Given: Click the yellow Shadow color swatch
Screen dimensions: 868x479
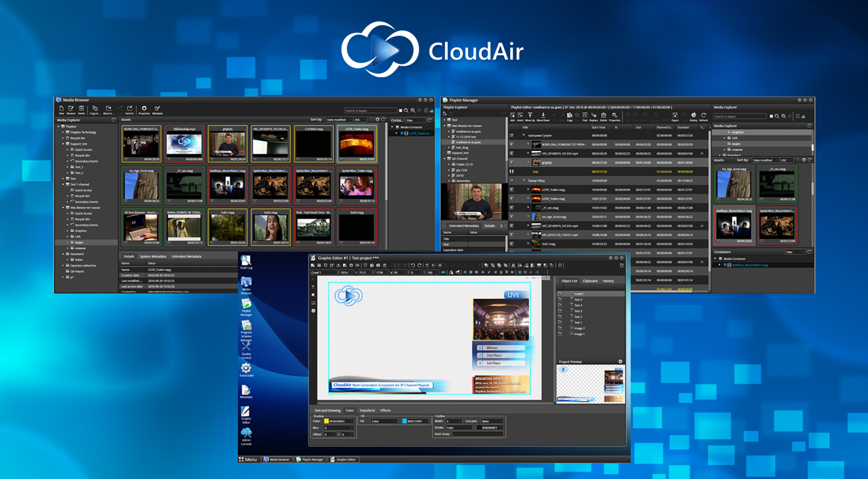Looking at the screenshot, I should (x=326, y=421).
